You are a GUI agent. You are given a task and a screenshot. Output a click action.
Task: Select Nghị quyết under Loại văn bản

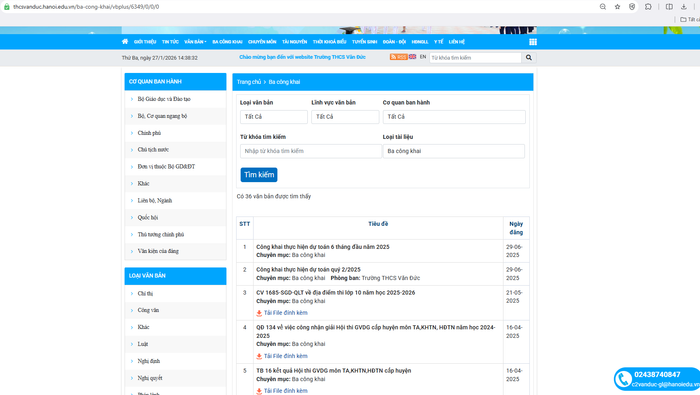tap(150, 378)
